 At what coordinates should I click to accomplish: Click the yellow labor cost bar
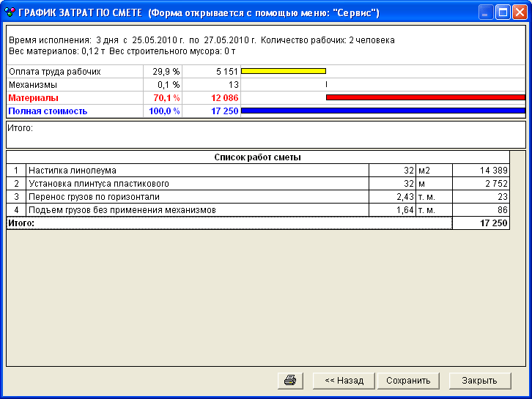tap(283, 72)
